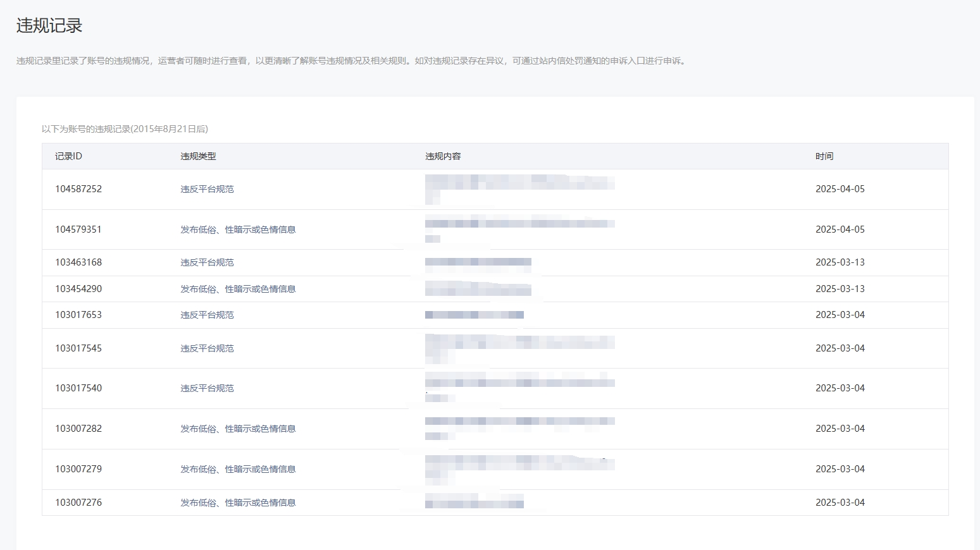980x550 pixels.
Task: Click the 违规记录 page heading
Action: [49, 26]
